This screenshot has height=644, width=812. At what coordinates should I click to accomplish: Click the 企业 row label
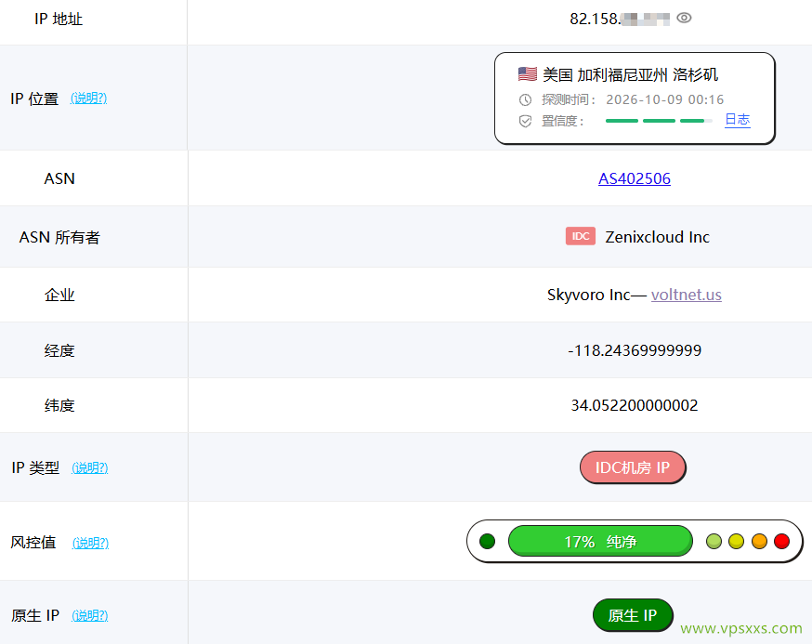click(59, 296)
